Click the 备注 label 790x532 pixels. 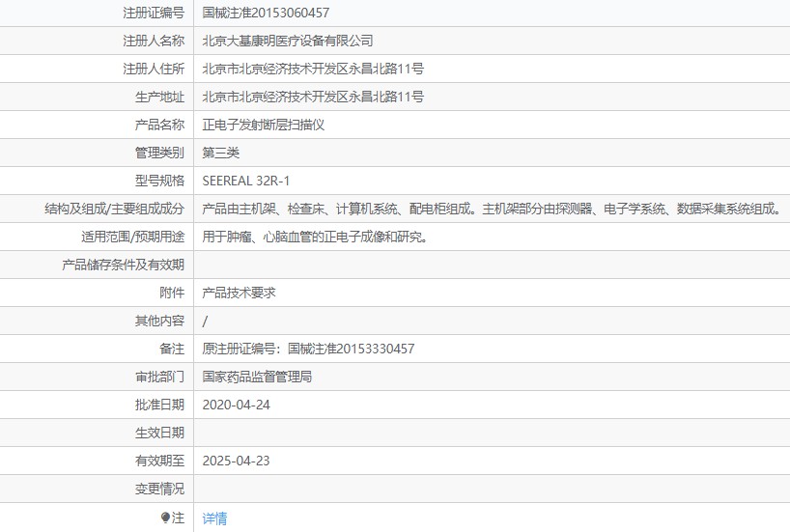pyautogui.click(x=172, y=349)
